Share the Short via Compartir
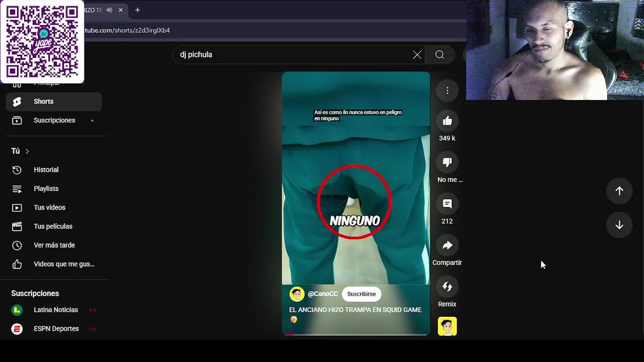The image size is (644, 362). 447,245
